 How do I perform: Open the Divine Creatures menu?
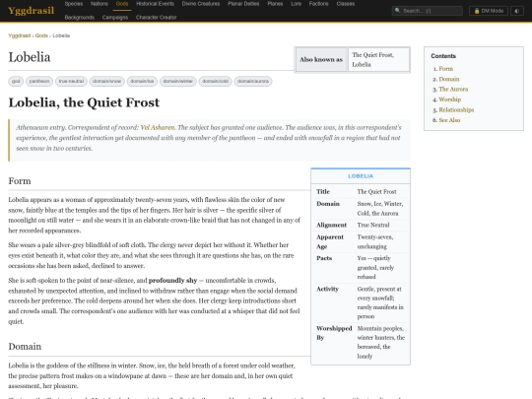click(201, 4)
